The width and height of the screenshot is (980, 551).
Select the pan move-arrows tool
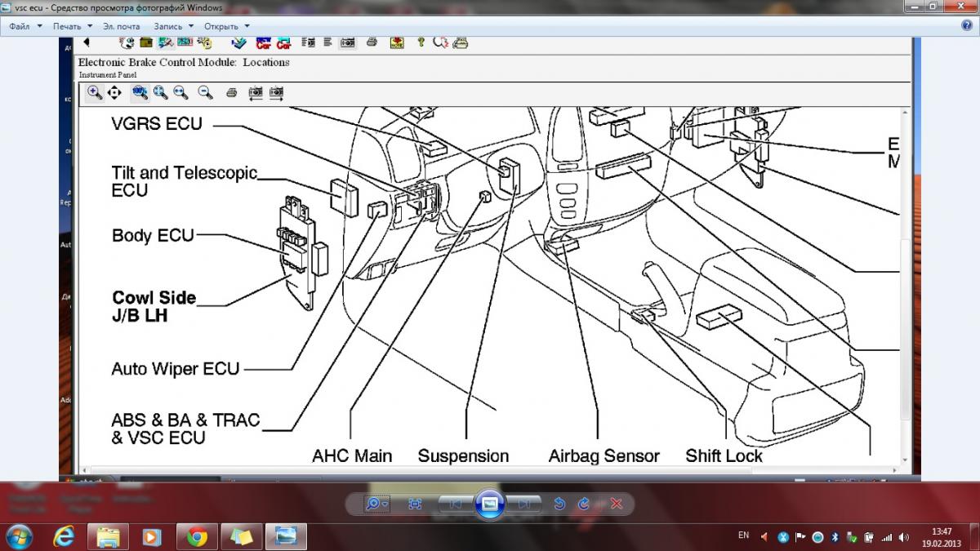point(114,93)
